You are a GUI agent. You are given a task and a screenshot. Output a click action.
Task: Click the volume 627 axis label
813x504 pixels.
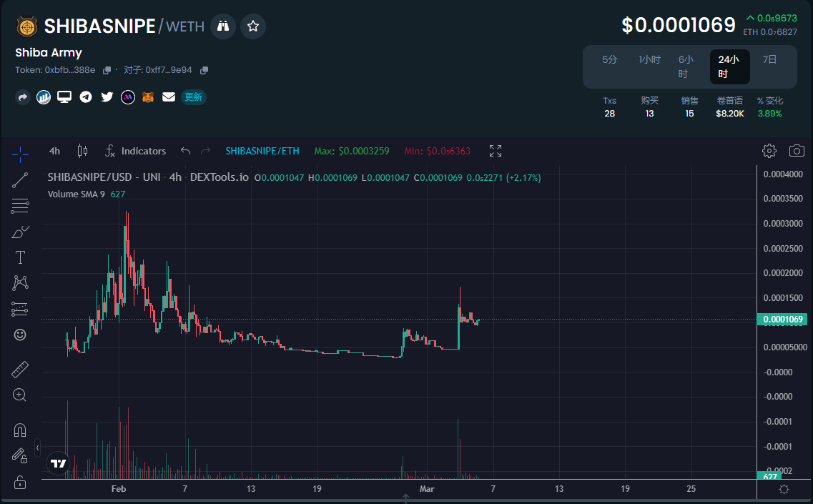pos(770,476)
